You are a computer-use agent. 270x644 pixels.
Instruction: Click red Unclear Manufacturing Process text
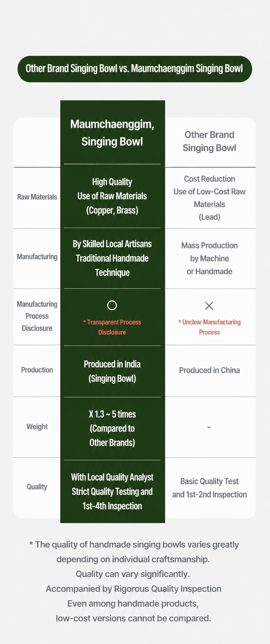(x=209, y=327)
